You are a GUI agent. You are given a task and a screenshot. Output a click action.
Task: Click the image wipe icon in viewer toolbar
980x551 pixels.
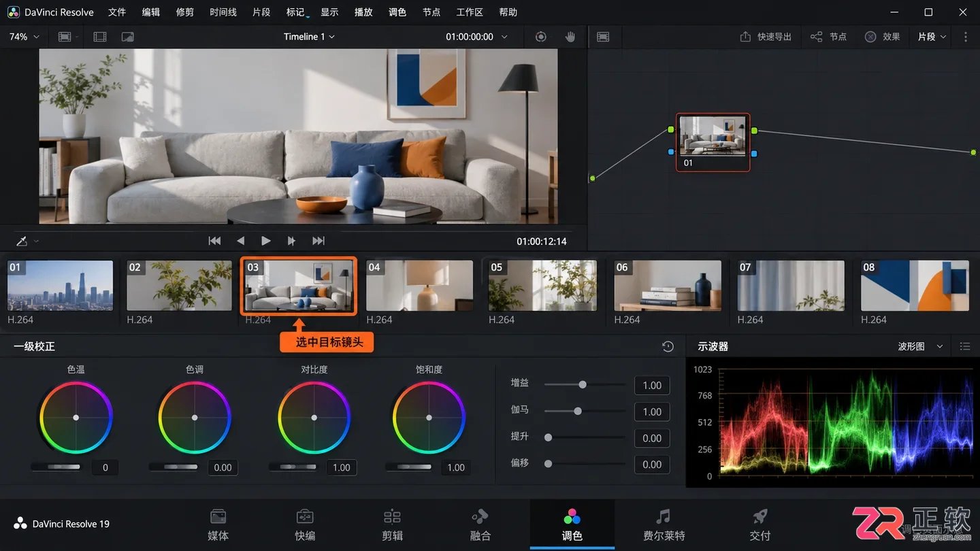point(127,37)
